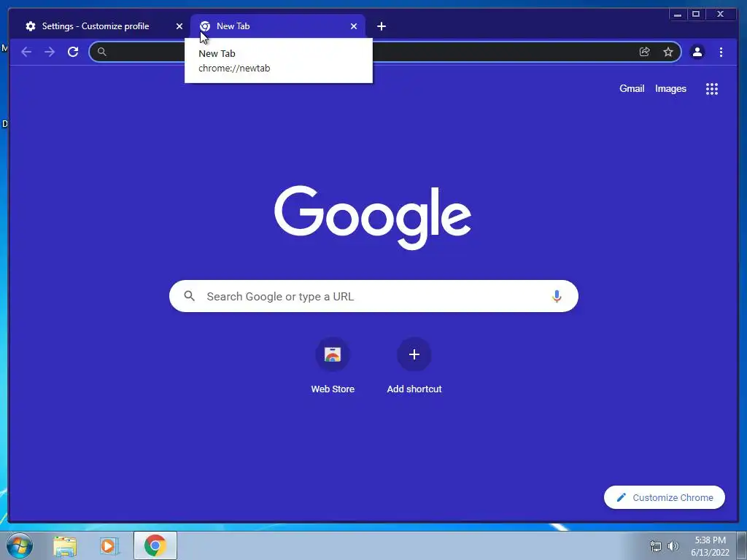Click into the Search Google or type a URL box

373,296
